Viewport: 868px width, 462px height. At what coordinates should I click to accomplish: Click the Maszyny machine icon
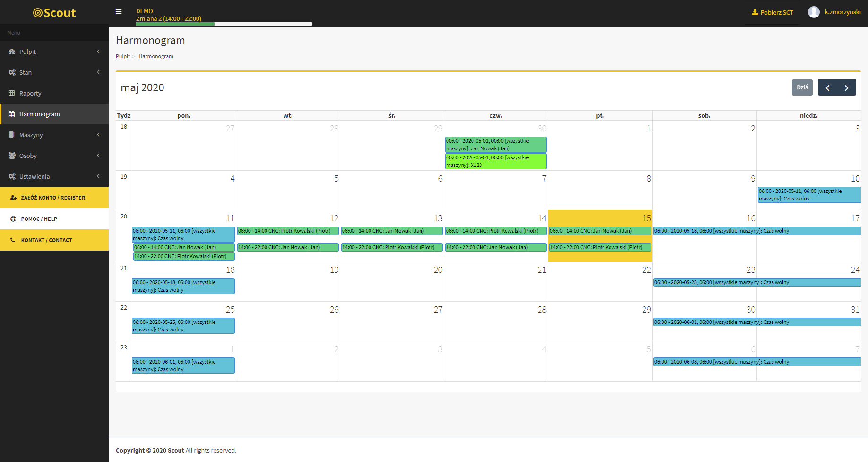click(12, 135)
